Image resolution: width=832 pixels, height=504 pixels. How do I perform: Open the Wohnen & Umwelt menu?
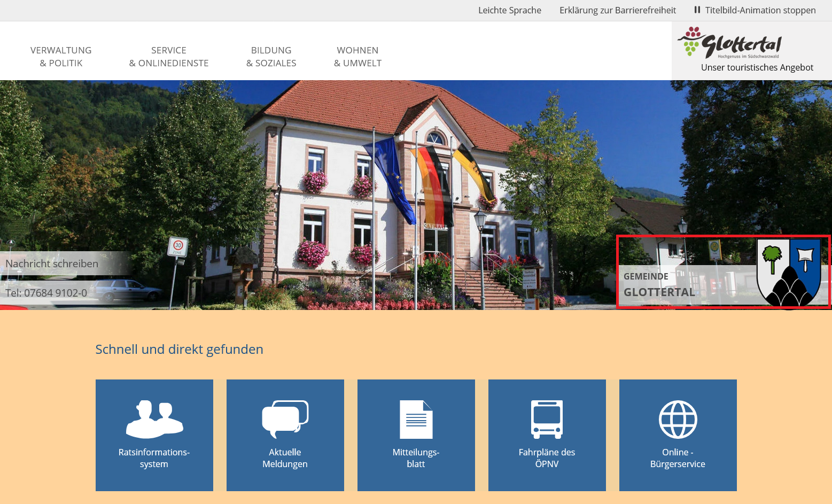tap(357, 57)
